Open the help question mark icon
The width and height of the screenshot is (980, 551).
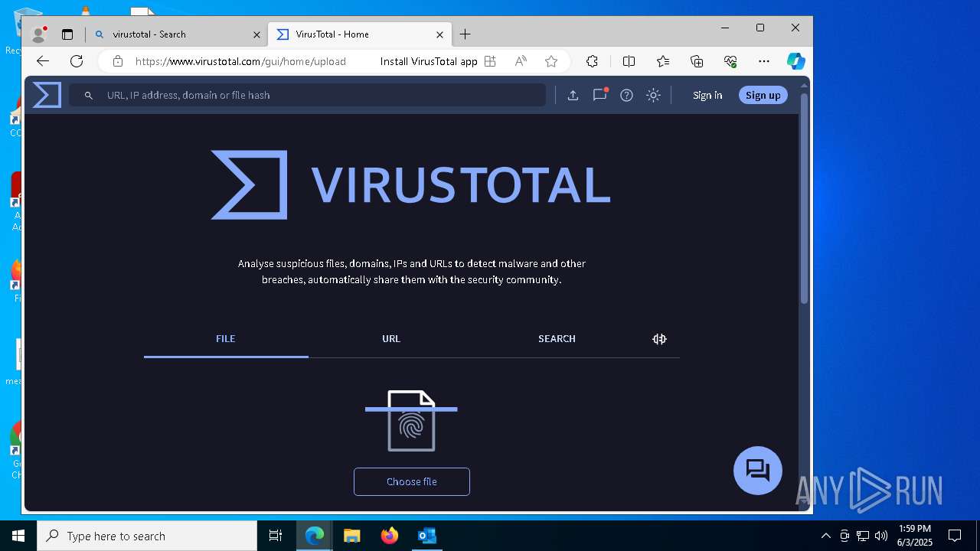click(x=626, y=96)
